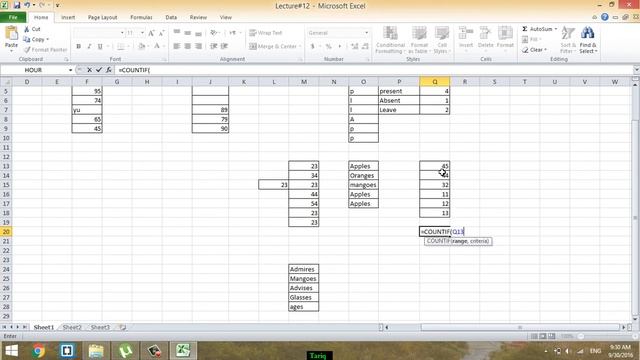640x360 pixels.
Task: Toggle Italic formatting
Action: click(x=89, y=47)
